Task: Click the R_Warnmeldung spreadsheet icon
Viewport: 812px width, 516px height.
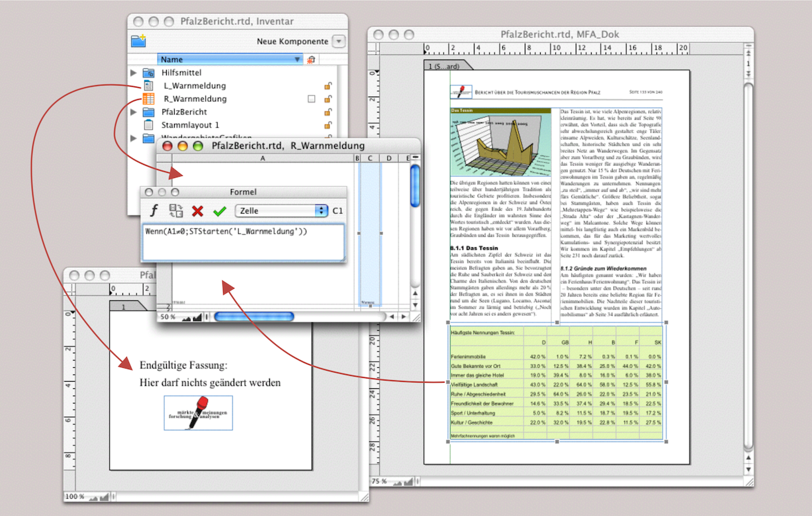Action: (x=149, y=99)
